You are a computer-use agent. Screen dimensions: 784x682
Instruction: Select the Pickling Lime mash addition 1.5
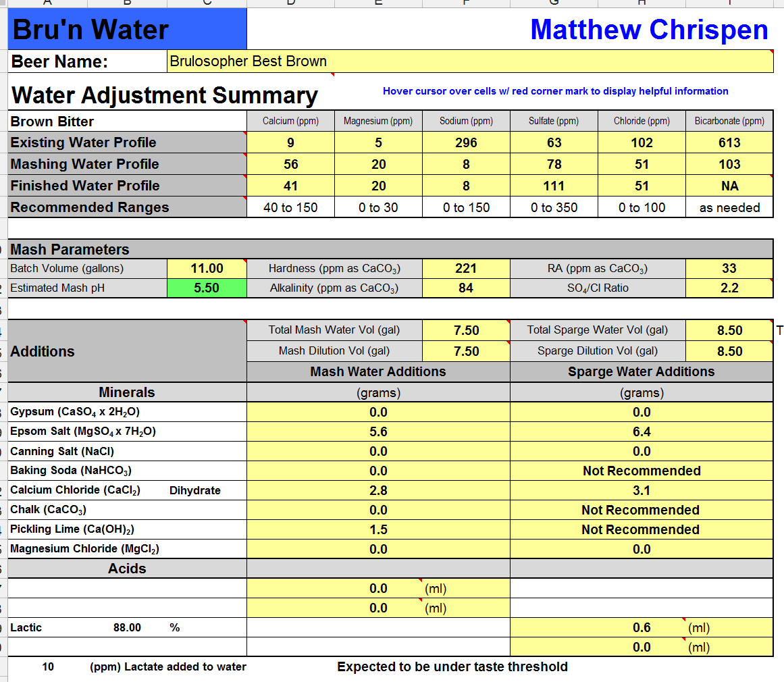(378, 529)
